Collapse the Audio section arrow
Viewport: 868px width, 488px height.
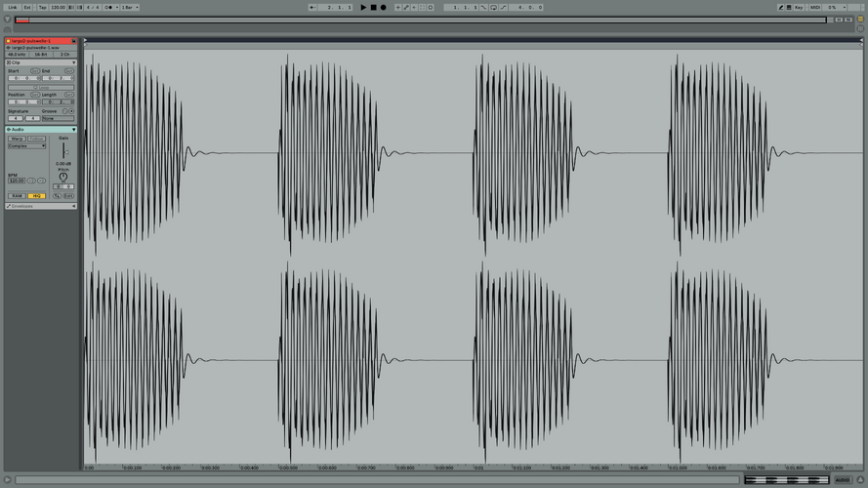73,130
